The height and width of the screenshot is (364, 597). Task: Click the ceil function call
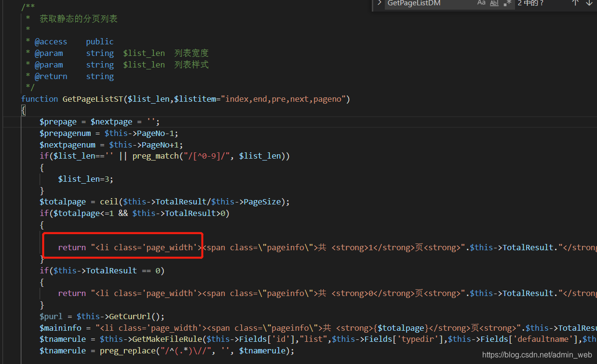(x=109, y=202)
